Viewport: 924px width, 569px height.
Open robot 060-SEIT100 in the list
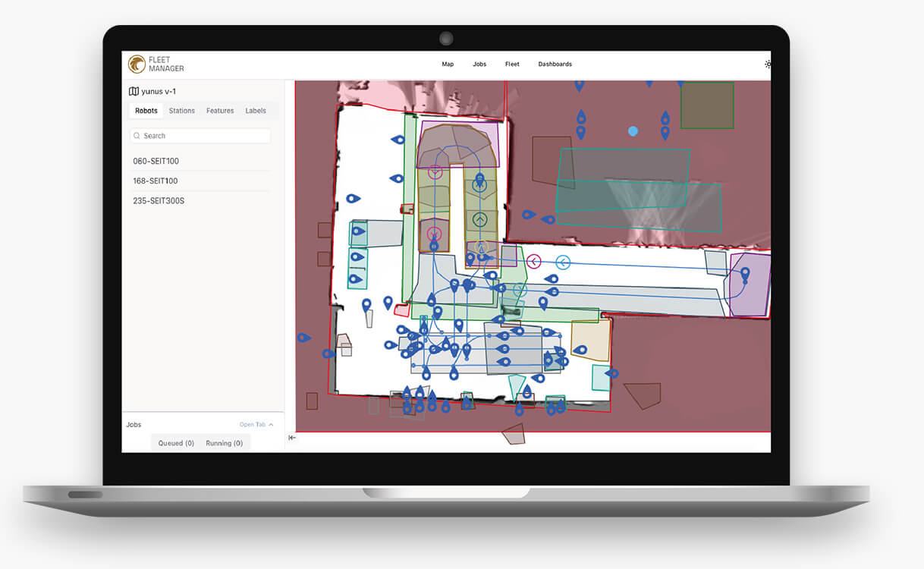click(156, 161)
